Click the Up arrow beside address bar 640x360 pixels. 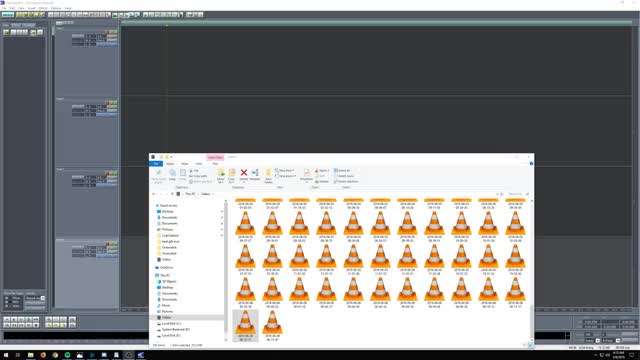(172, 194)
